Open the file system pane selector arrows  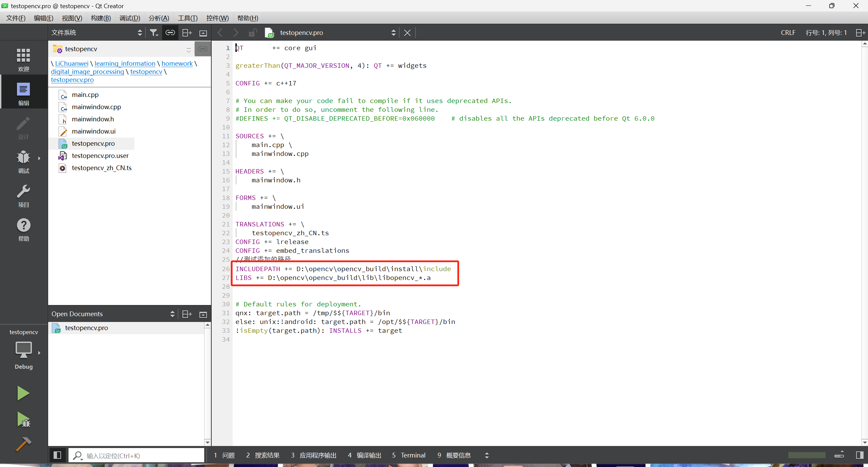pos(139,32)
